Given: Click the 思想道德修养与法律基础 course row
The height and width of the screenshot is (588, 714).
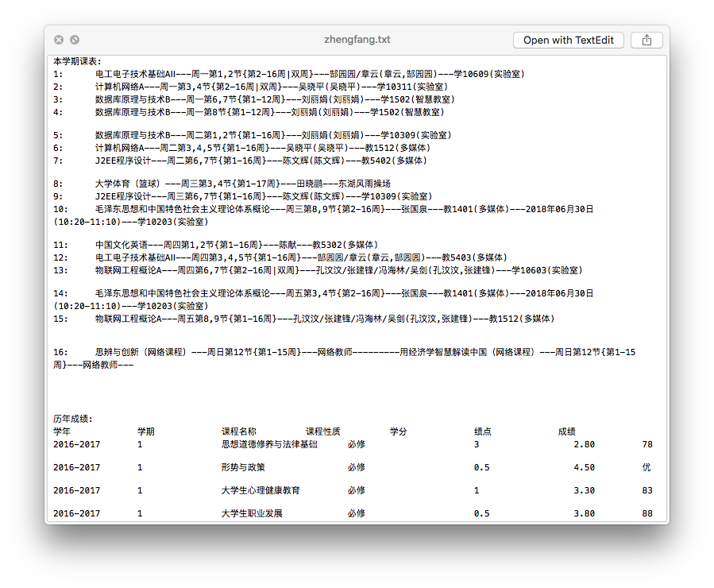Looking at the screenshot, I should (269, 444).
